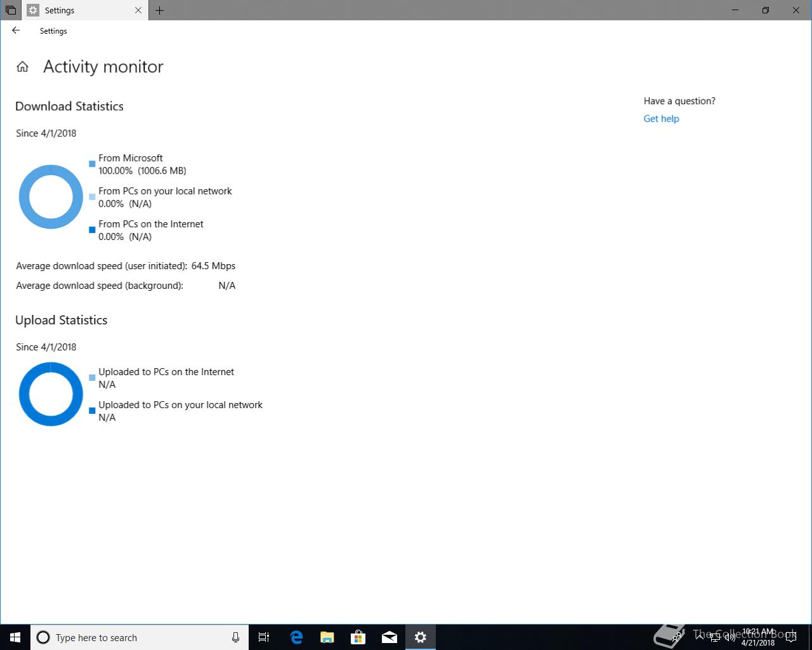Open Settings home via house icon

pyautogui.click(x=22, y=67)
